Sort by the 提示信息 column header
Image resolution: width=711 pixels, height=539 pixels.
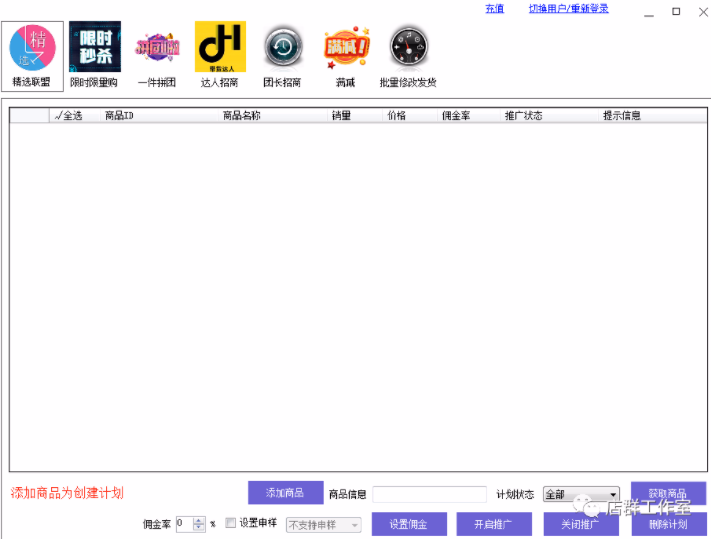coord(653,116)
